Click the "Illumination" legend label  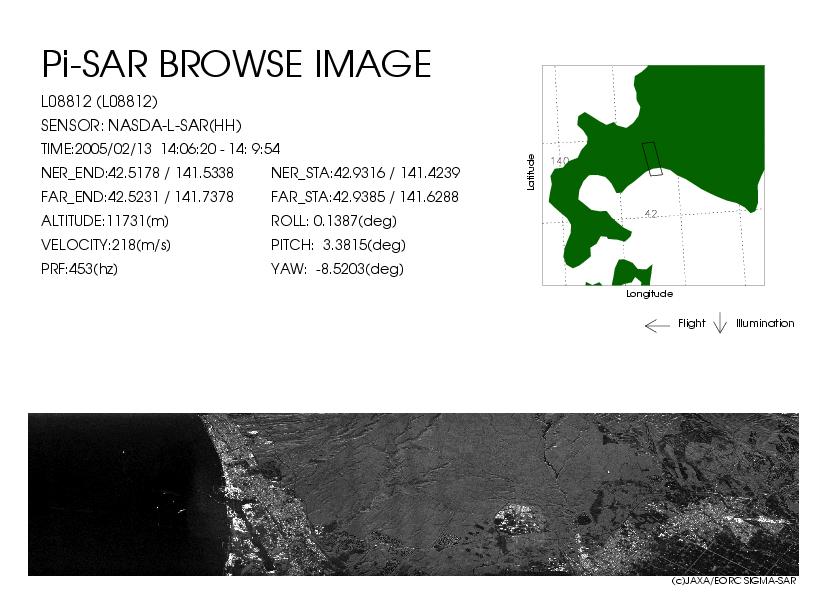[765, 323]
